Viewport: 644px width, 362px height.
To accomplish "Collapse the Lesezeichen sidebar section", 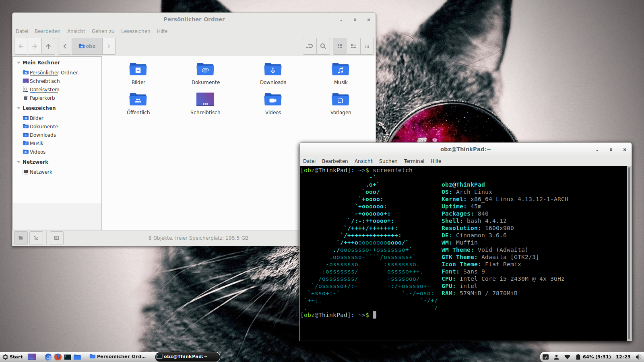I will pos(19,108).
